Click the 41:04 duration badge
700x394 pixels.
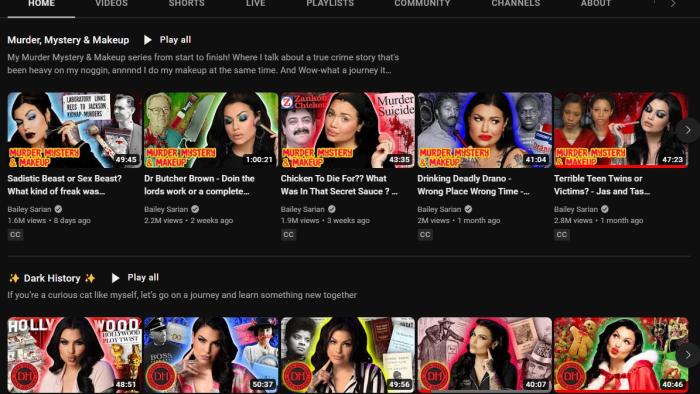point(536,159)
